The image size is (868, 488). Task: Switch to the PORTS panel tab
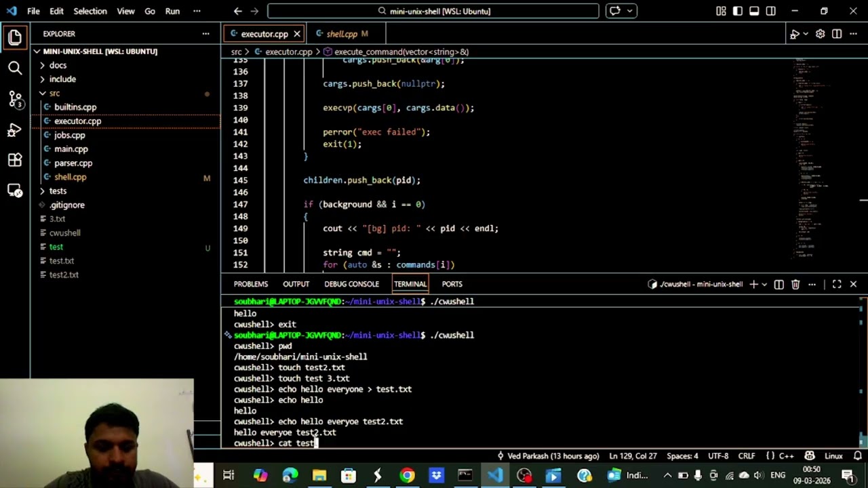click(452, 284)
